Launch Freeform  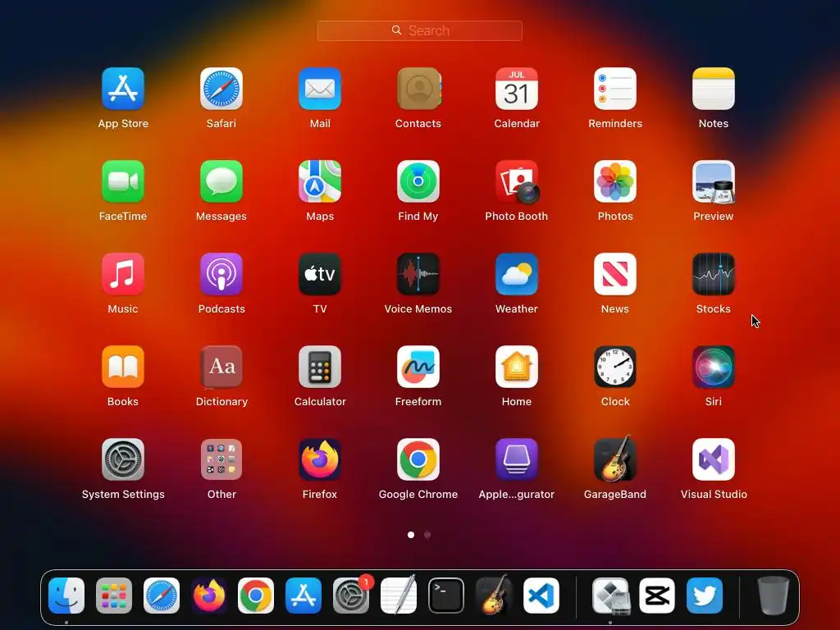[418, 367]
